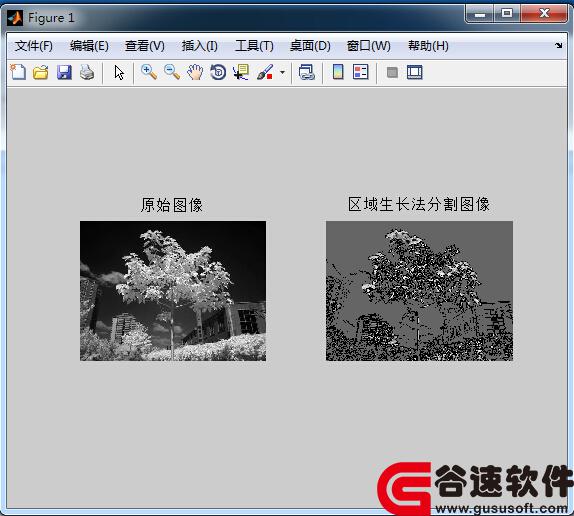Screen dimensions: 574x516
Task: Enable the Rotate 3D tool
Action: click(218, 72)
